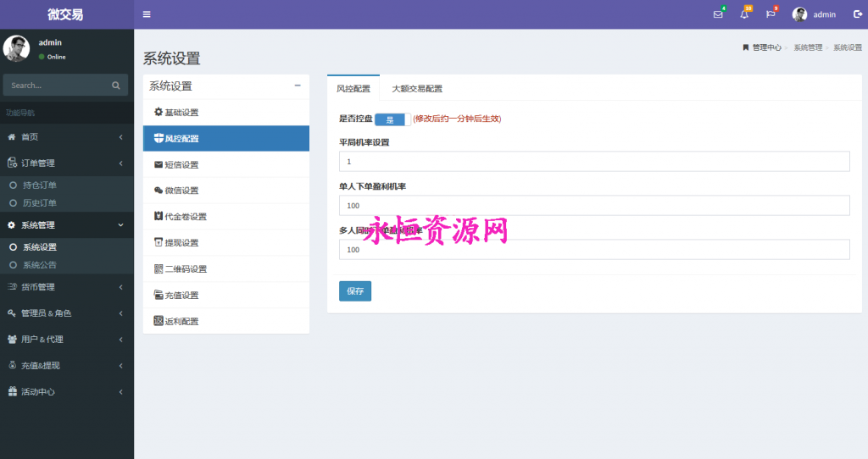The image size is (868, 459).
Task: Click the 保存 button
Action: pyautogui.click(x=354, y=290)
